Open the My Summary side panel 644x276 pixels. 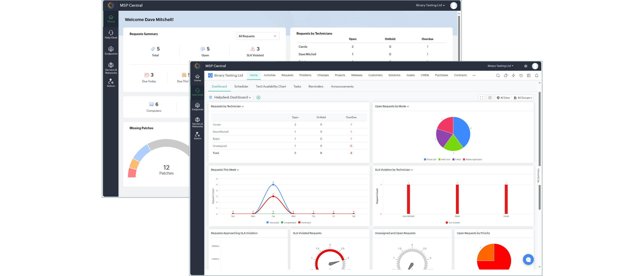[538, 175]
